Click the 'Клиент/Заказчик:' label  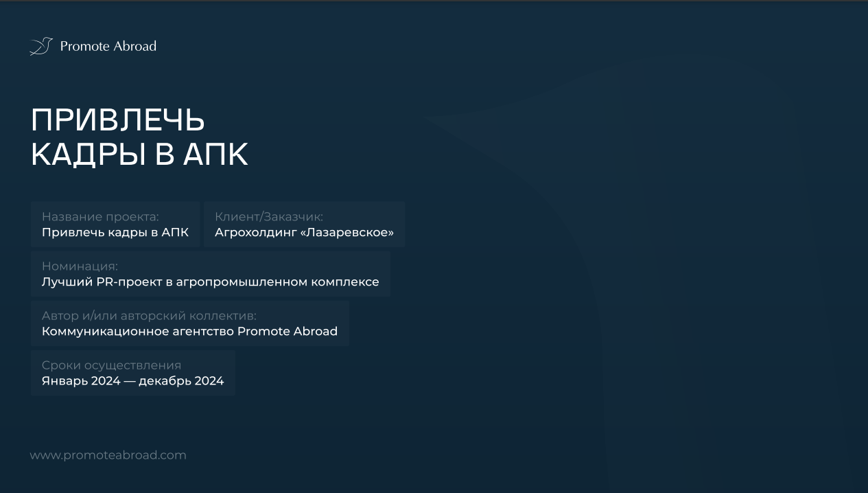tap(269, 217)
